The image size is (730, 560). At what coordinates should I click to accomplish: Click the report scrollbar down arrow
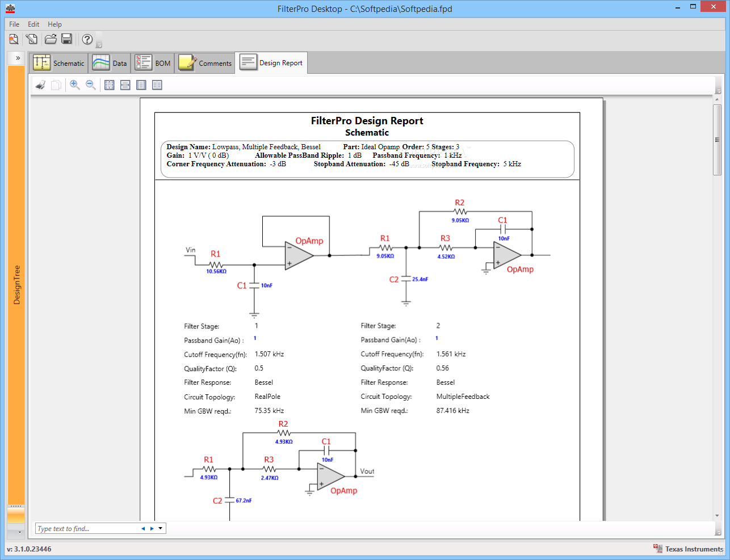717,516
